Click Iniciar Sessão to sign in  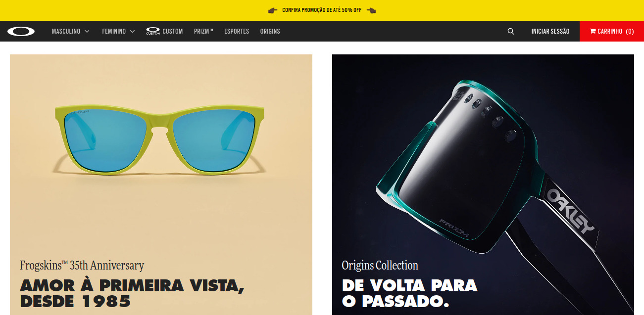(550, 31)
